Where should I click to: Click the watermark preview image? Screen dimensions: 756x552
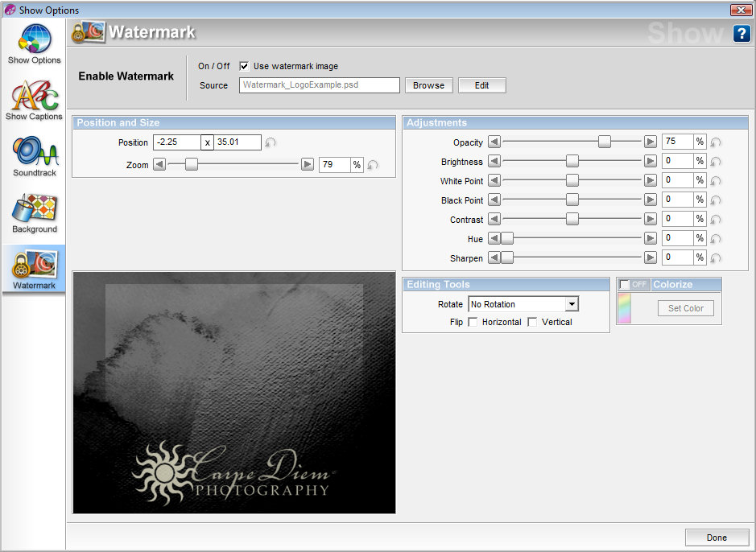(234, 393)
